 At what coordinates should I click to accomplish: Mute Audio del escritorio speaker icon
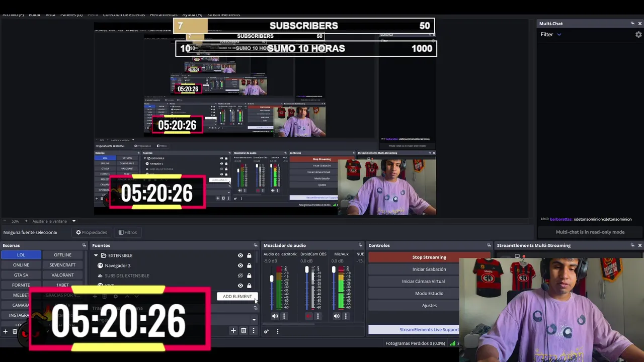(275, 316)
